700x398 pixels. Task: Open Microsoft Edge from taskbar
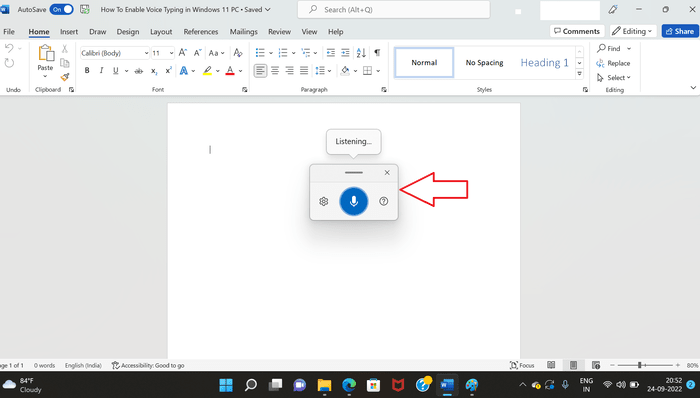pos(349,385)
